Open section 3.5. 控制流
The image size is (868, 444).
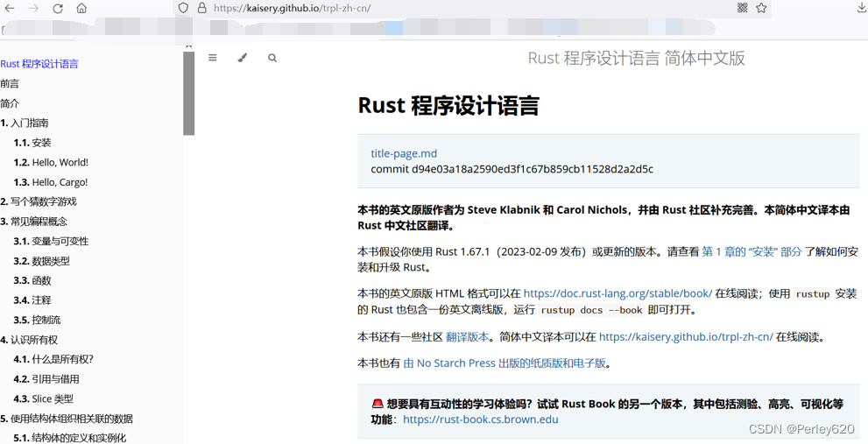tap(37, 320)
